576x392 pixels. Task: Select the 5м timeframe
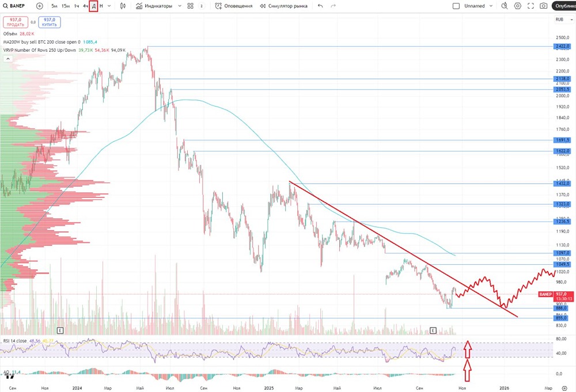pos(54,6)
